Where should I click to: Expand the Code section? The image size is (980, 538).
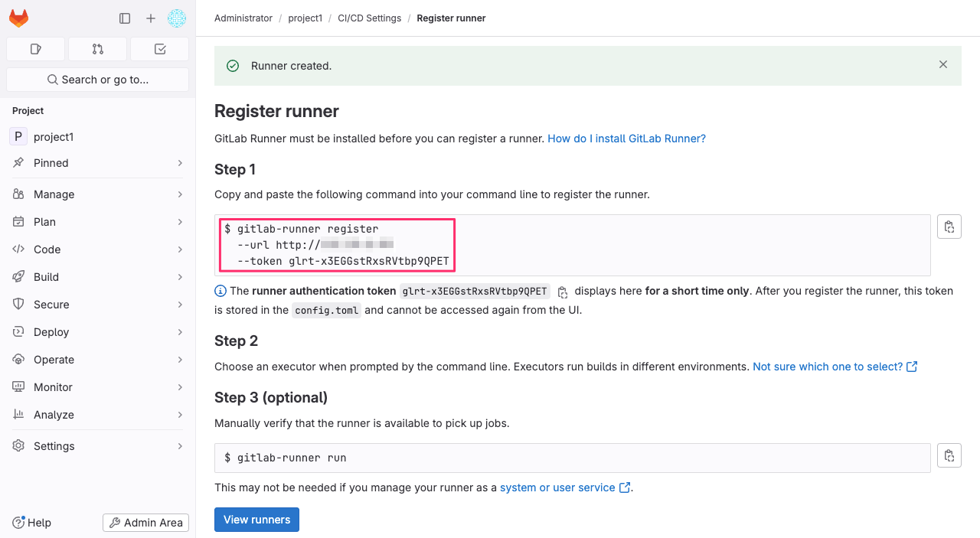point(98,249)
